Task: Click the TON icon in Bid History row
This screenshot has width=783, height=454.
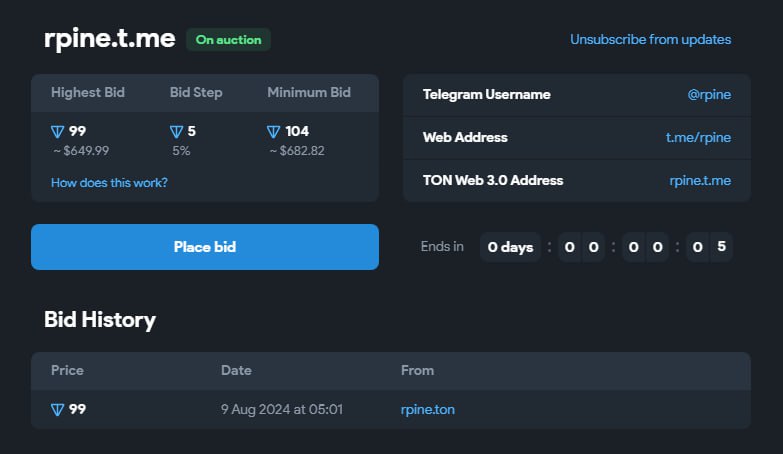Action: click(x=58, y=409)
